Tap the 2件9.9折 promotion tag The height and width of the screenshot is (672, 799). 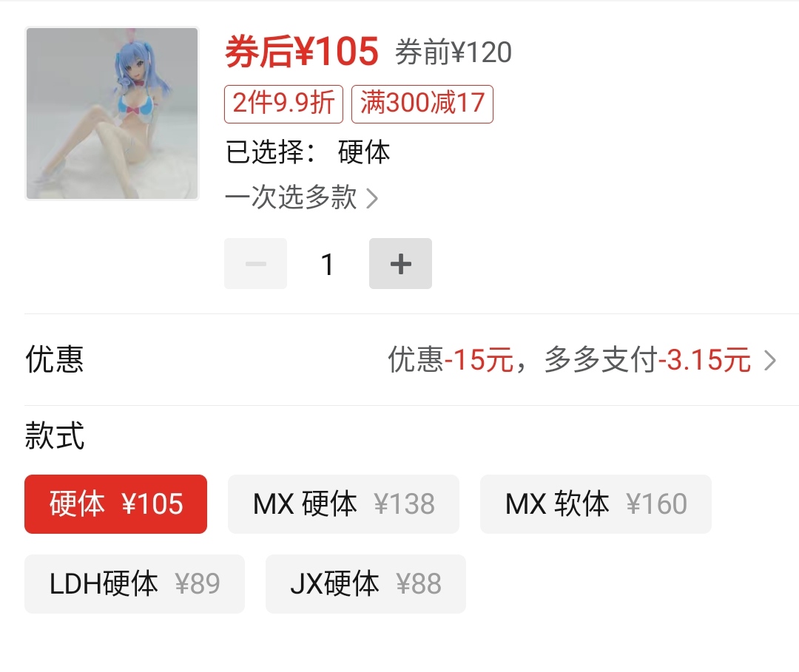pyautogui.click(x=284, y=103)
